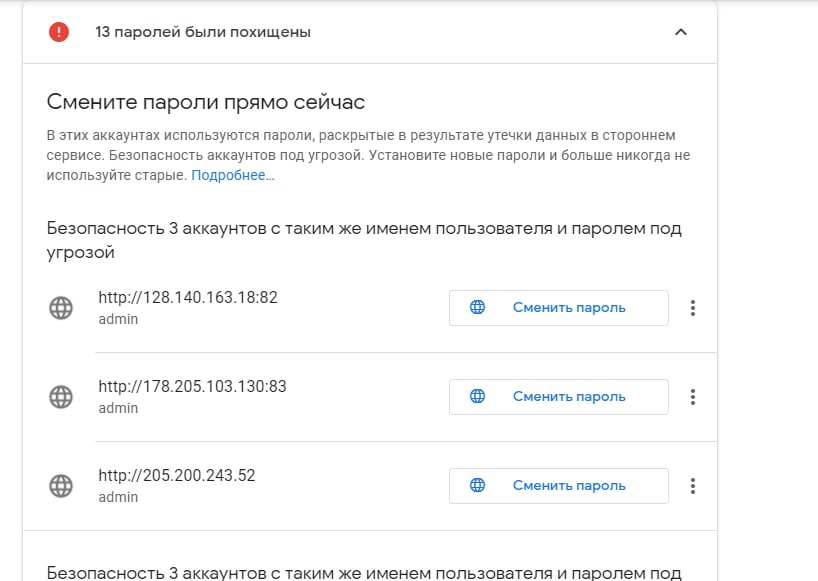Select the http://178.205.103.130:83 address text
This screenshot has width=818, height=581.
point(193,386)
